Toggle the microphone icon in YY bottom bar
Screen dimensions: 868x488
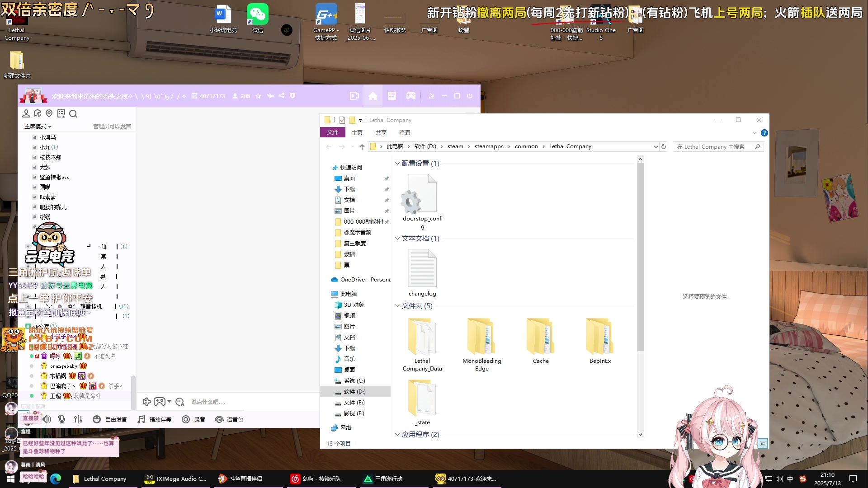tap(62, 419)
